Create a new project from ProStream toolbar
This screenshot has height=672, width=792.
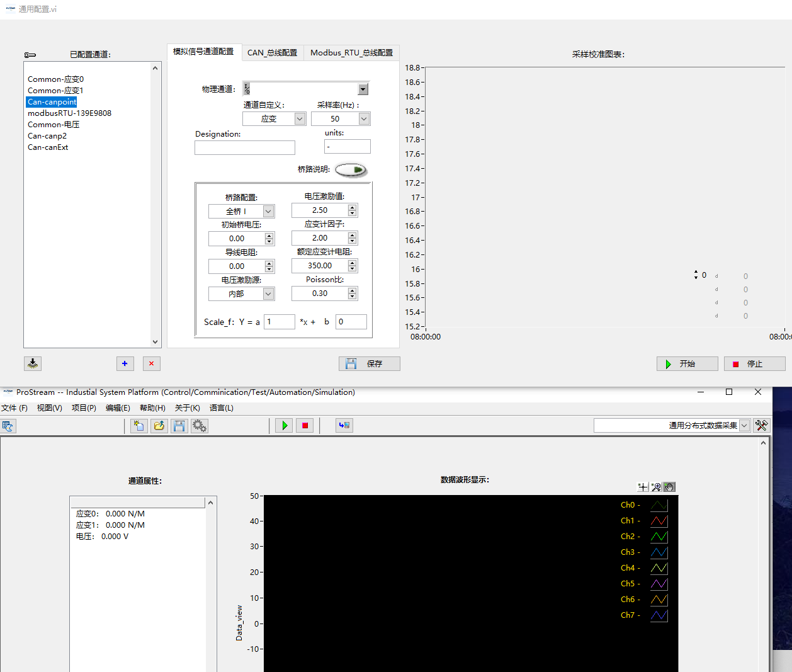pos(139,426)
